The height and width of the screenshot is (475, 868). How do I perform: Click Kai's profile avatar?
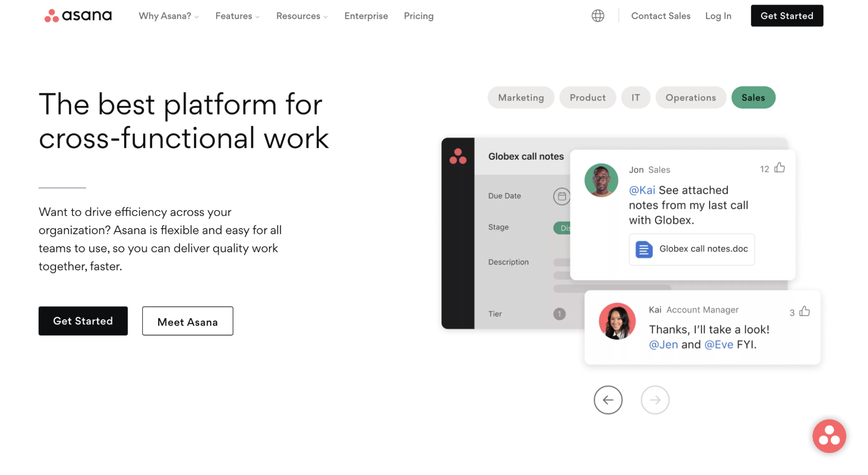pos(617,321)
